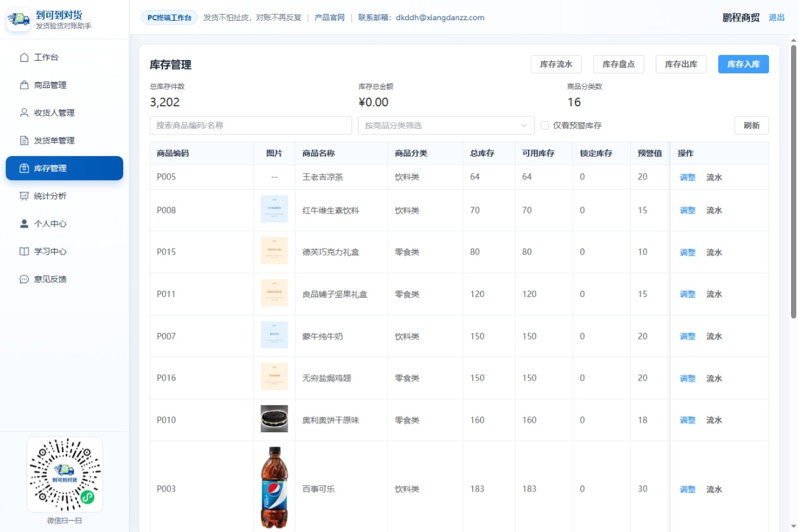
Task: Open the Pepsi bottle product image
Action: click(274, 488)
